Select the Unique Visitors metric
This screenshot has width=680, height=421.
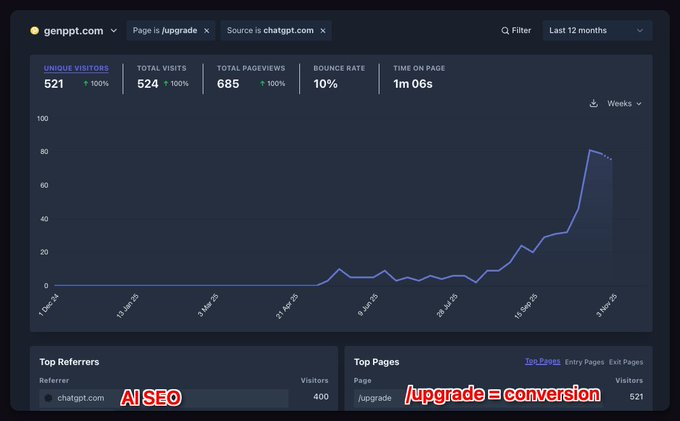point(76,68)
